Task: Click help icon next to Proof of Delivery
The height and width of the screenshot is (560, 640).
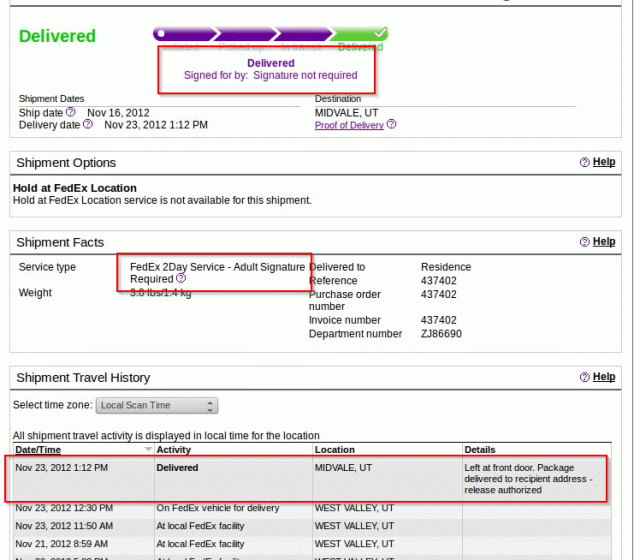Action: coord(391,124)
